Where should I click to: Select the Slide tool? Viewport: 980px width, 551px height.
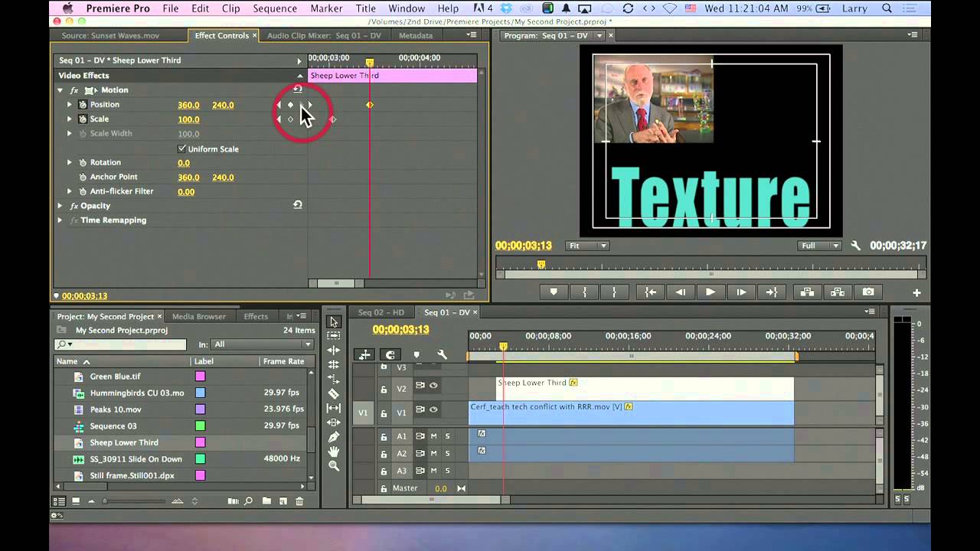coord(334,422)
